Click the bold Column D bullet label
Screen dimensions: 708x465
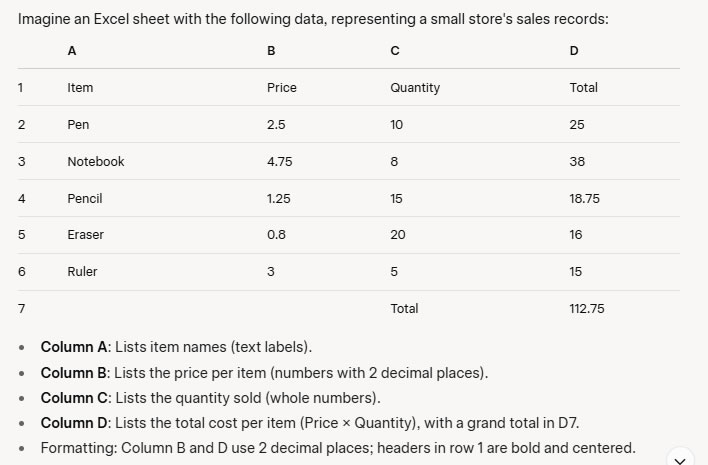pyautogui.click(x=74, y=423)
